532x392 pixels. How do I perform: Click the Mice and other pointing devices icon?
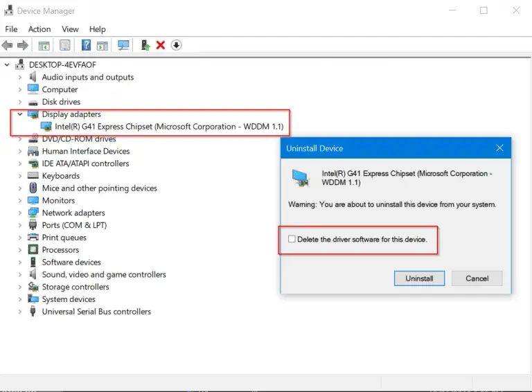[33, 188]
